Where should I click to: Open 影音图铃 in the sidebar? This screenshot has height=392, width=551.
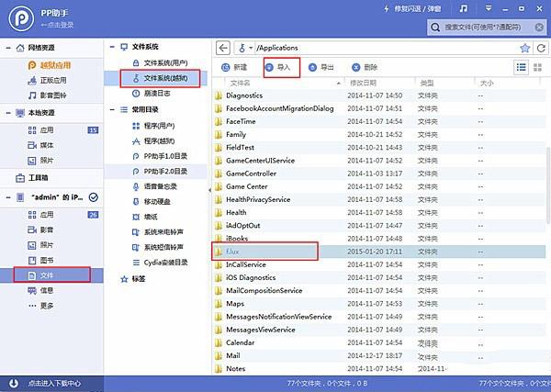pos(48,95)
